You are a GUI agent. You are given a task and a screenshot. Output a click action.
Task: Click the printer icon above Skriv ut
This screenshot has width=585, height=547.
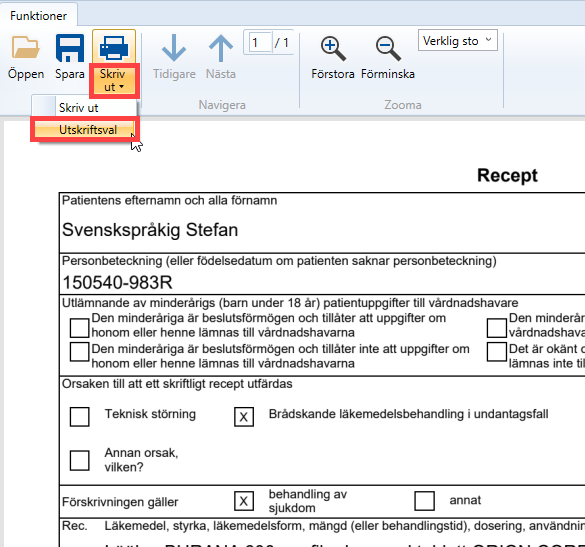[x=114, y=47]
